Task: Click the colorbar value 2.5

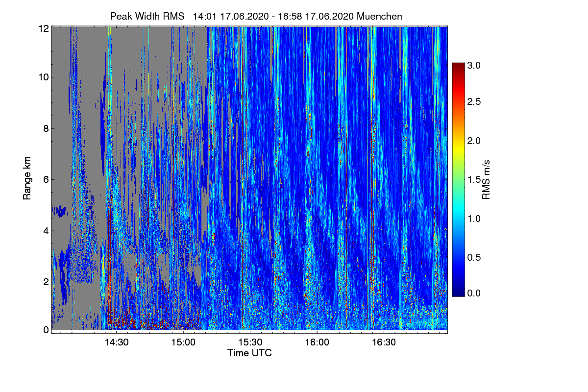Action: (x=474, y=102)
